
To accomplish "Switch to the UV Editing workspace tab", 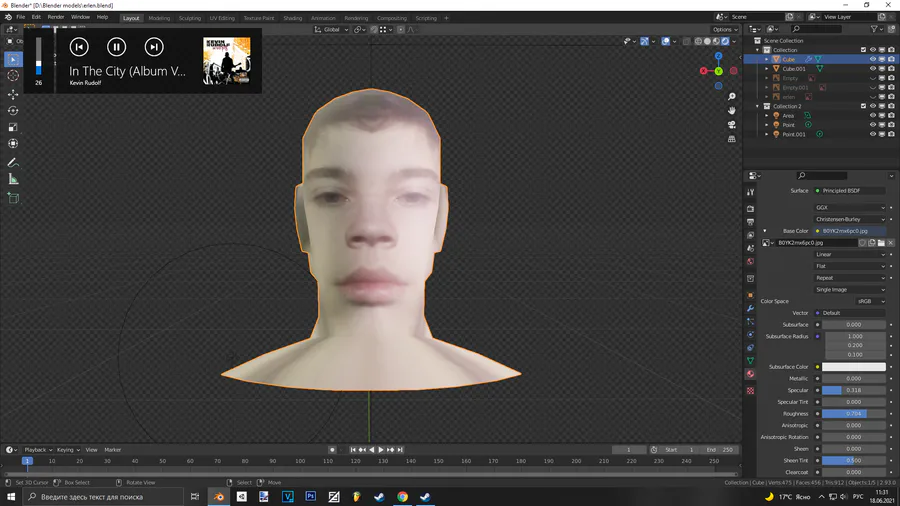I will click(224, 18).
